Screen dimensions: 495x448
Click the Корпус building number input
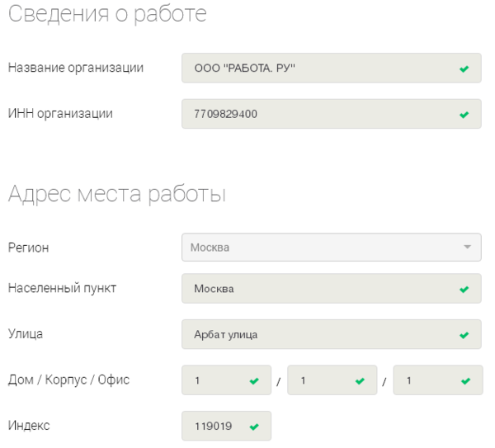pyautogui.click(x=332, y=380)
